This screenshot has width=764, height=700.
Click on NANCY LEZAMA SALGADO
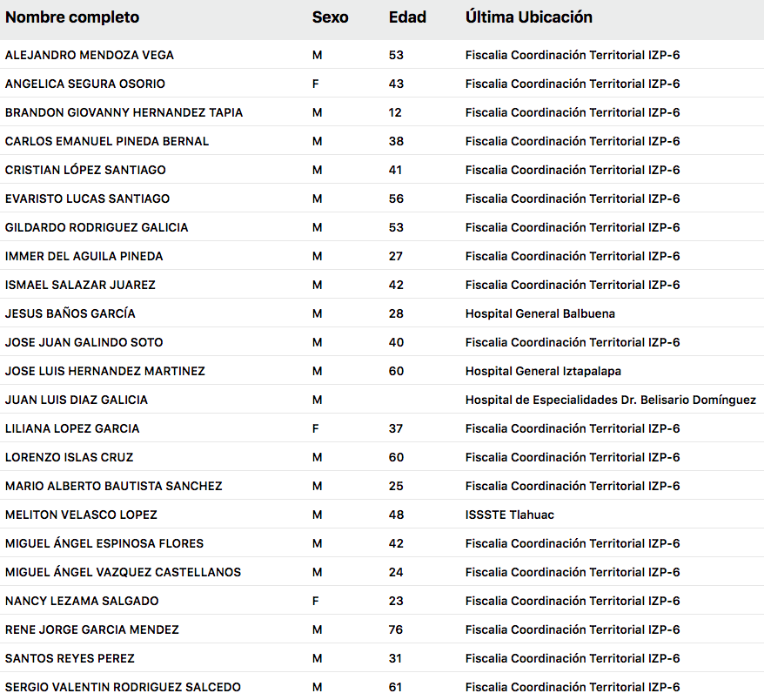click(82, 601)
